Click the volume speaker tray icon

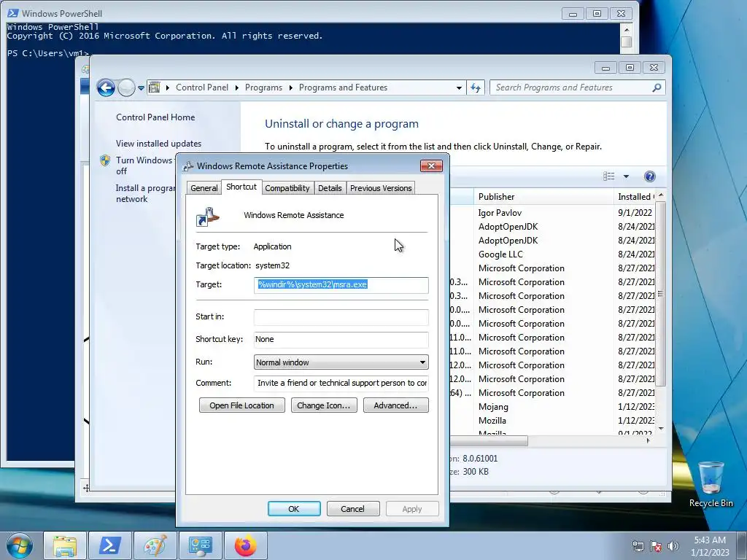[x=673, y=546]
